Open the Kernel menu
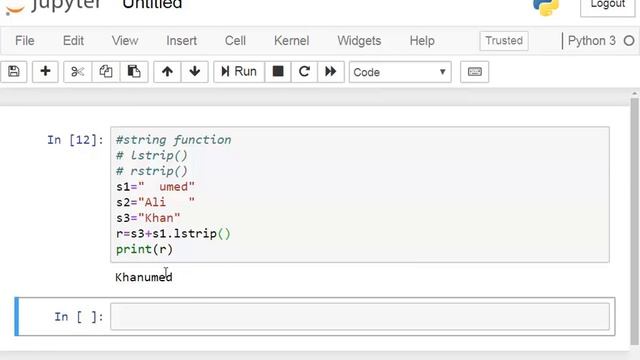The width and height of the screenshot is (640, 360). click(291, 41)
